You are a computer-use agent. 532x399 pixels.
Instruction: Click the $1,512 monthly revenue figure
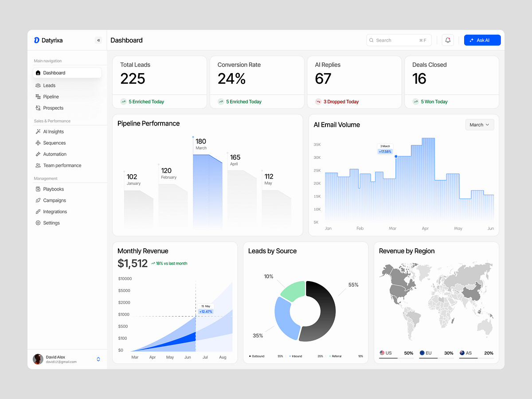133,263
